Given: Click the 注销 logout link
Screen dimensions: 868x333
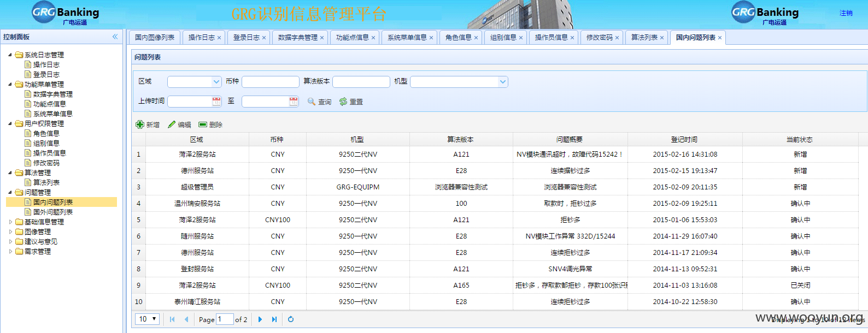Looking at the screenshot, I should click(x=846, y=13).
